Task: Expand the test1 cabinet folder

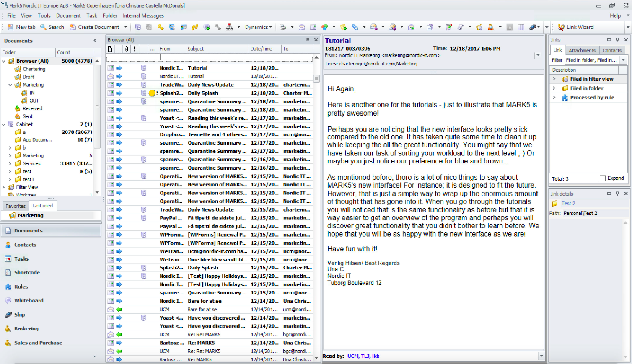Action: click(10, 179)
